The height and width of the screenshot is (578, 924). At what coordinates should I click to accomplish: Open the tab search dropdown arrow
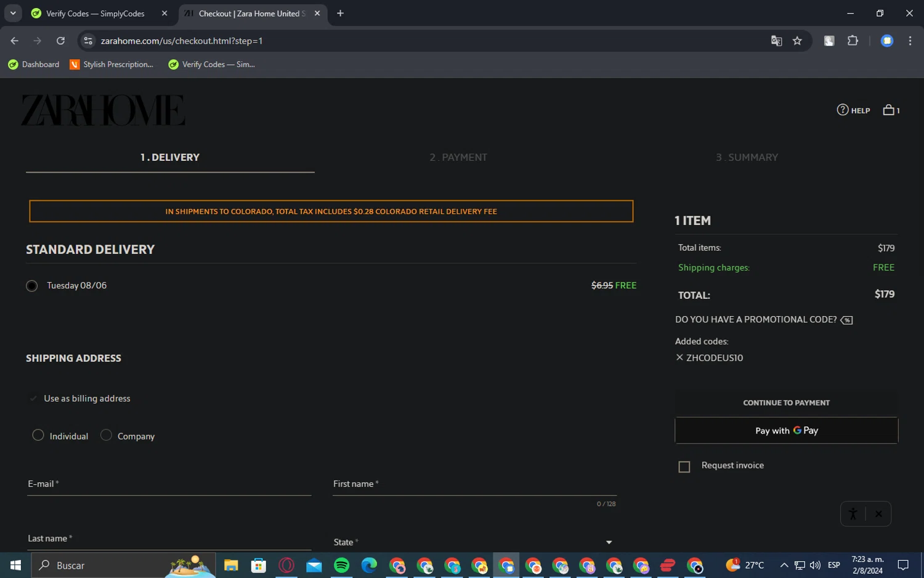[13, 14]
